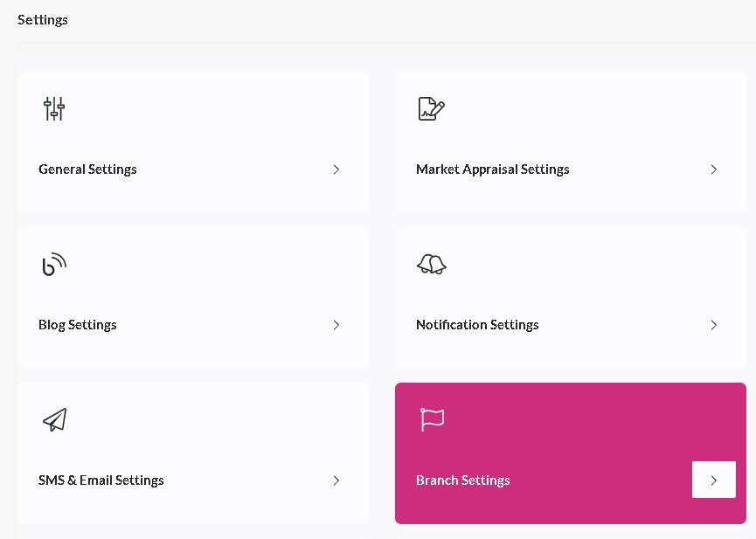This screenshot has height=539, width=756.
Task: Click the sliders icon for General Settings
Action: point(54,108)
